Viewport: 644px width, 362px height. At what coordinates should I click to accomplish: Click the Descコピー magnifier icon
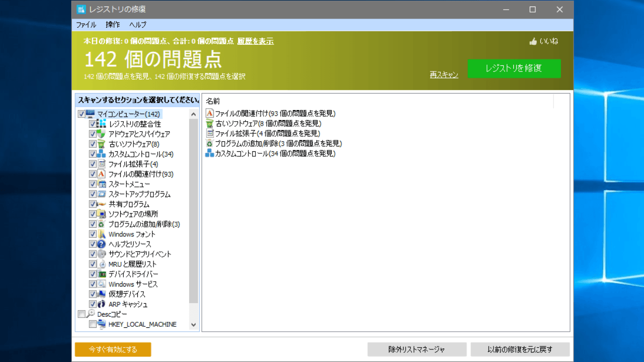coord(91,314)
